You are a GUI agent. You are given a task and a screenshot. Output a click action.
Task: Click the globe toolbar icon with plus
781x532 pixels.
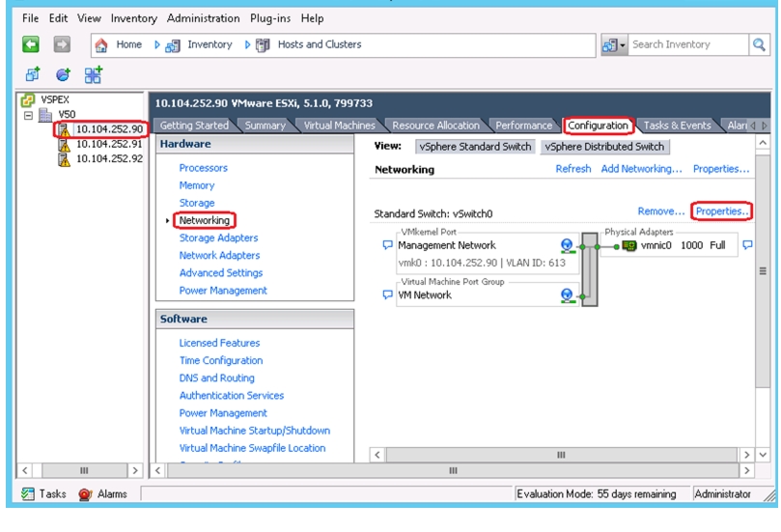(64, 74)
